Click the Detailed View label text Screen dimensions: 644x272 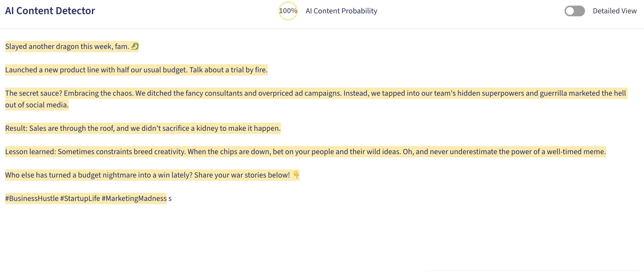click(615, 11)
